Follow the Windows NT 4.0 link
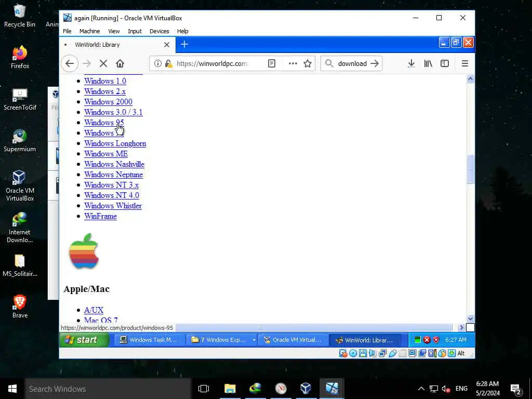The width and height of the screenshot is (532, 399). [112, 195]
